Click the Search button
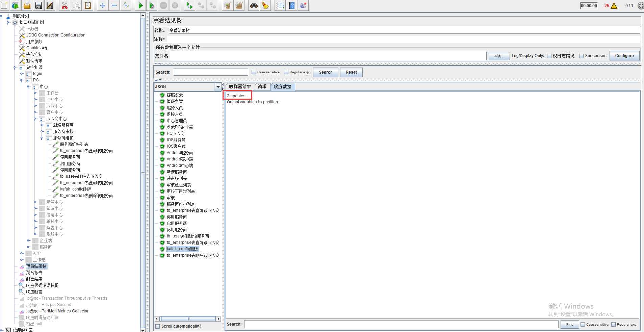644x332 pixels. 326,72
